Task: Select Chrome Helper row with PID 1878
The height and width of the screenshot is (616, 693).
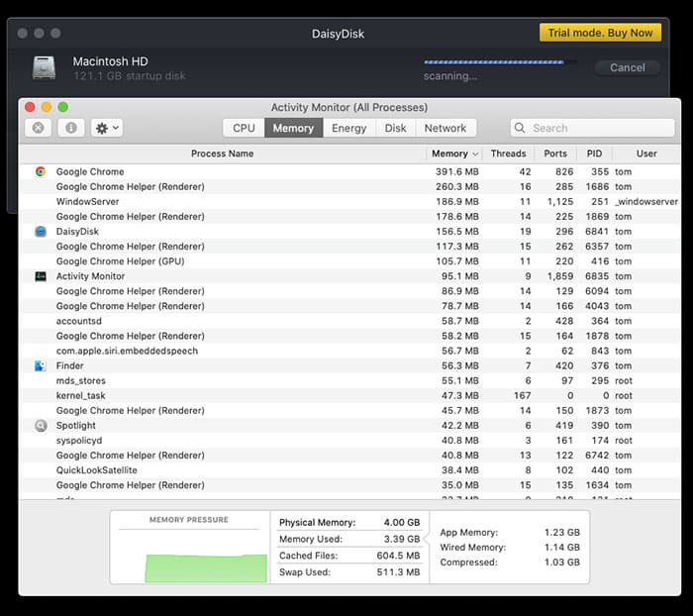Action: click(x=350, y=336)
